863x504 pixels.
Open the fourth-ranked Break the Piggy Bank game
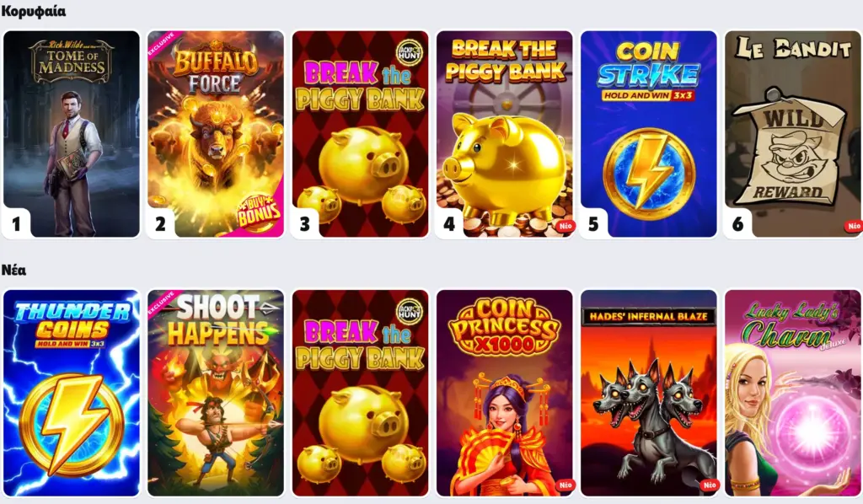click(x=504, y=134)
